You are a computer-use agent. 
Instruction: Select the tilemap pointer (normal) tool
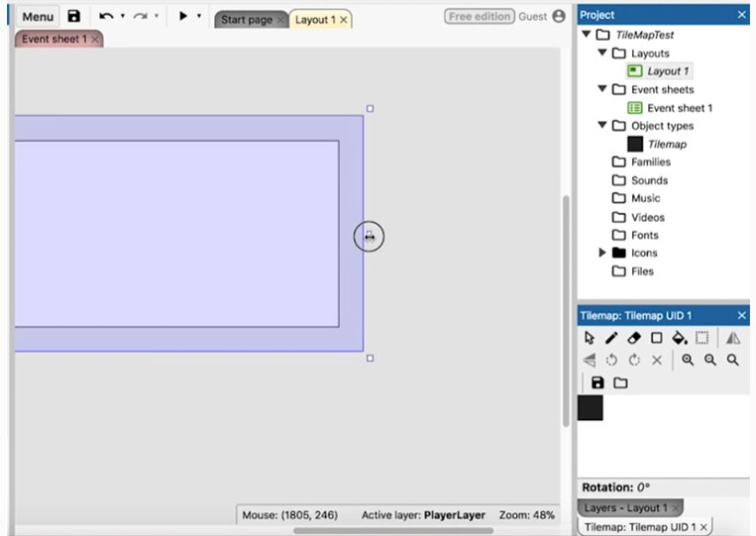pyautogui.click(x=589, y=338)
